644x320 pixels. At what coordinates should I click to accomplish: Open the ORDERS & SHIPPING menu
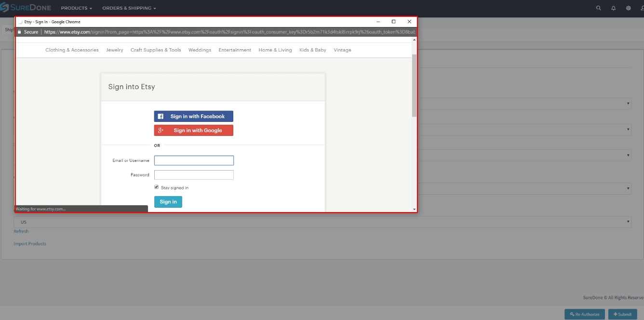point(129,8)
